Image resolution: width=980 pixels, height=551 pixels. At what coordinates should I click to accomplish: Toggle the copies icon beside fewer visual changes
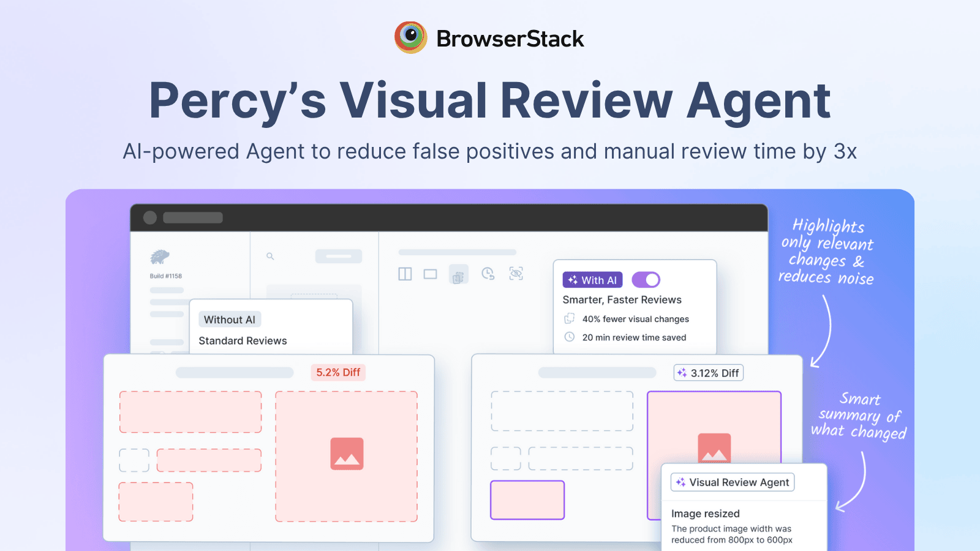click(x=570, y=318)
